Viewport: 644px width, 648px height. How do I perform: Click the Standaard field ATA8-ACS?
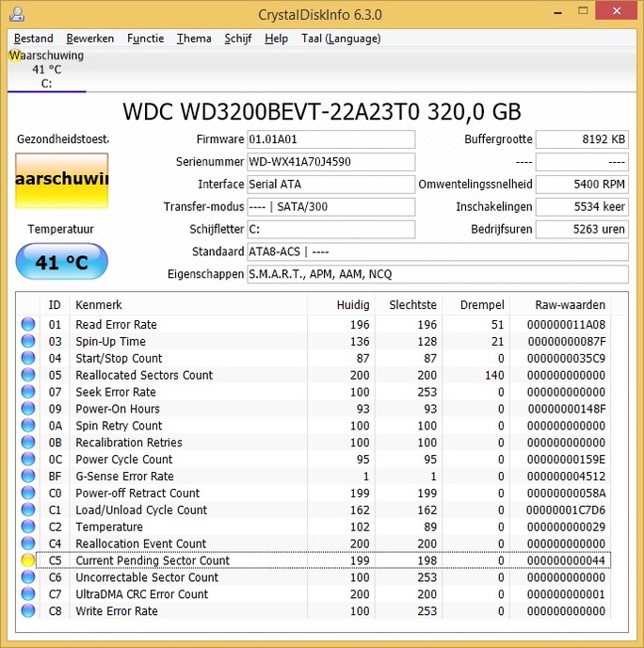coord(438,251)
